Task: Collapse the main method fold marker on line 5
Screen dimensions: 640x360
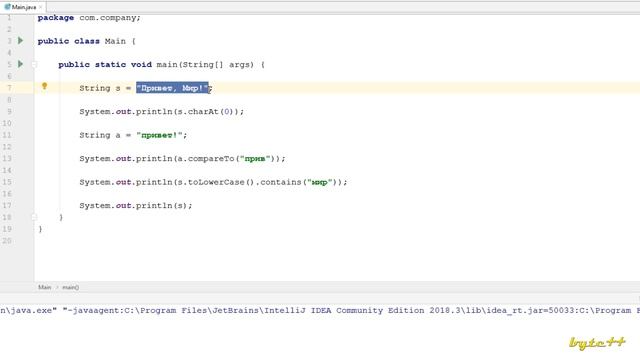Action: pos(34,64)
